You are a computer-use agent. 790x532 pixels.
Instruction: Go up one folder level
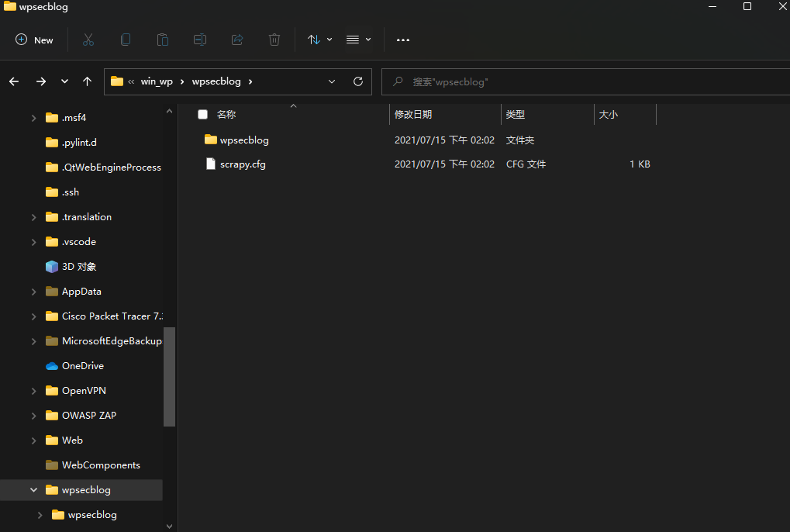coord(87,81)
